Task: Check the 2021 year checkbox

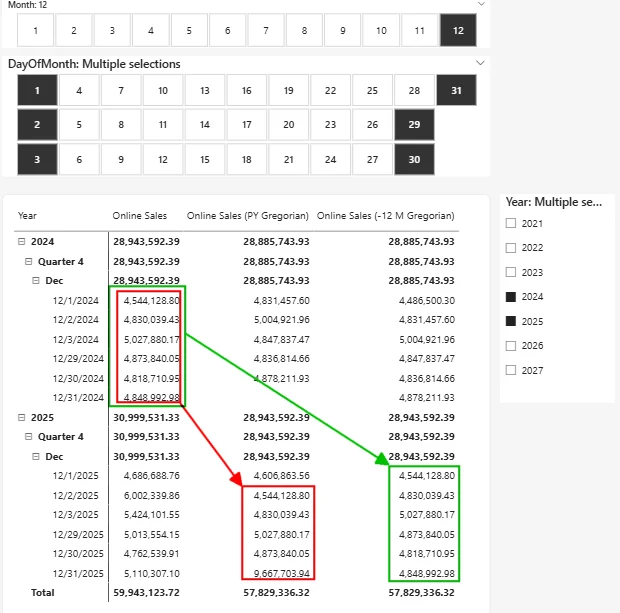Action: pos(511,223)
